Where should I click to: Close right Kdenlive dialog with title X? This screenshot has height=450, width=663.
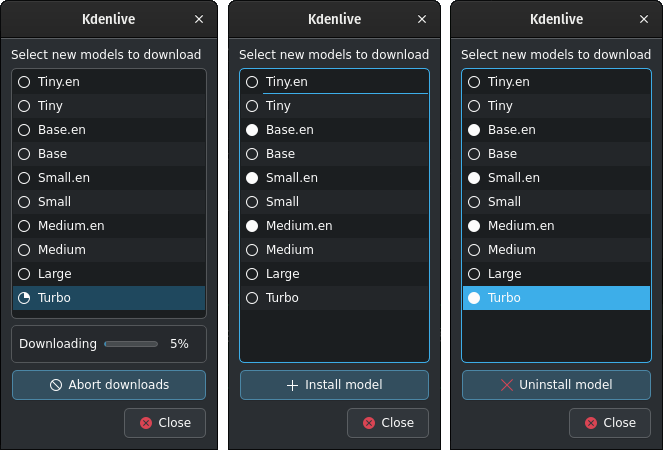click(644, 19)
